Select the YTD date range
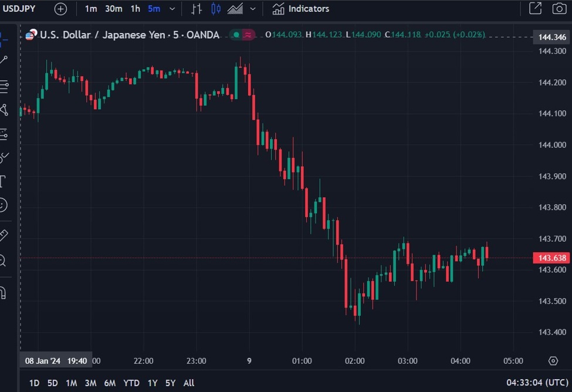This screenshot has width=572, height=392. coord(131,383)
